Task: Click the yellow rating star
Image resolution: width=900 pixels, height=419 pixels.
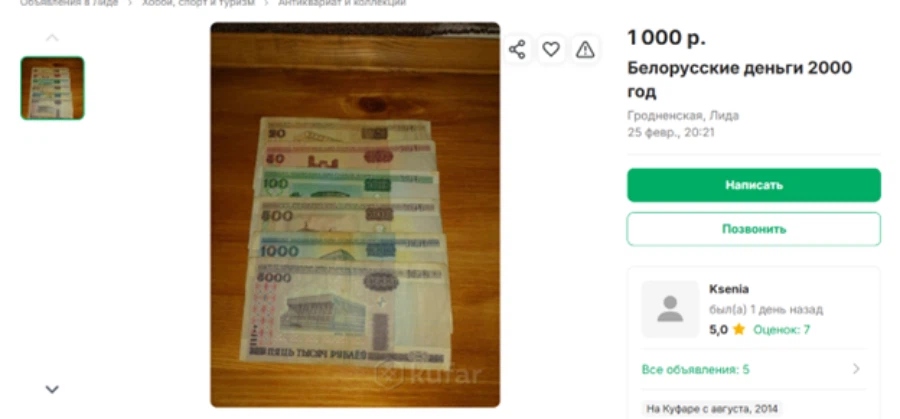Action: 738,329
